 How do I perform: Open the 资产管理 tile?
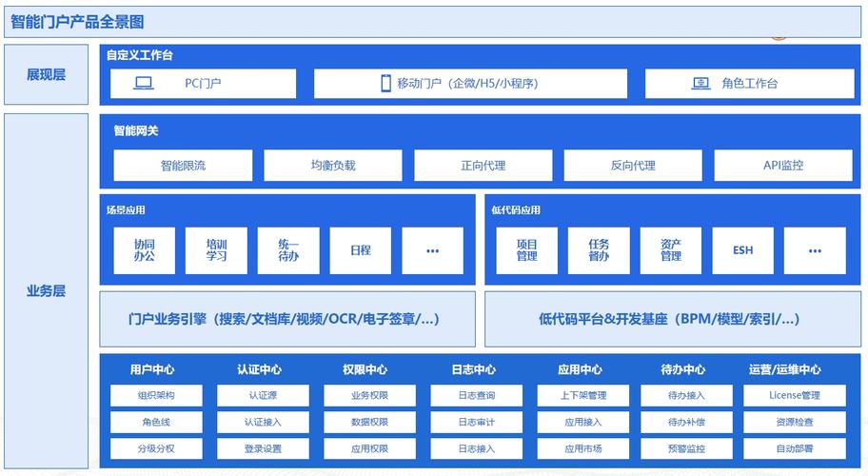click(670, 250)
